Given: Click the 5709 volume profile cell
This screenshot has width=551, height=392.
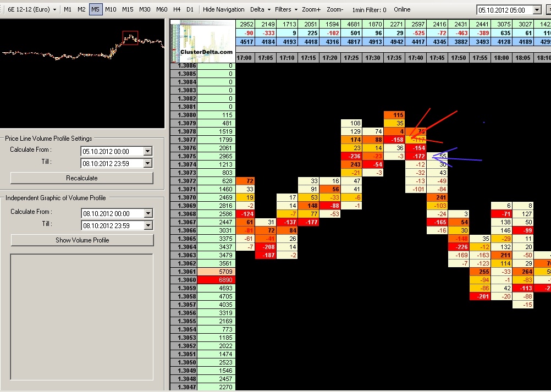Looking at the screenshot, I should (x=216, y=272).
